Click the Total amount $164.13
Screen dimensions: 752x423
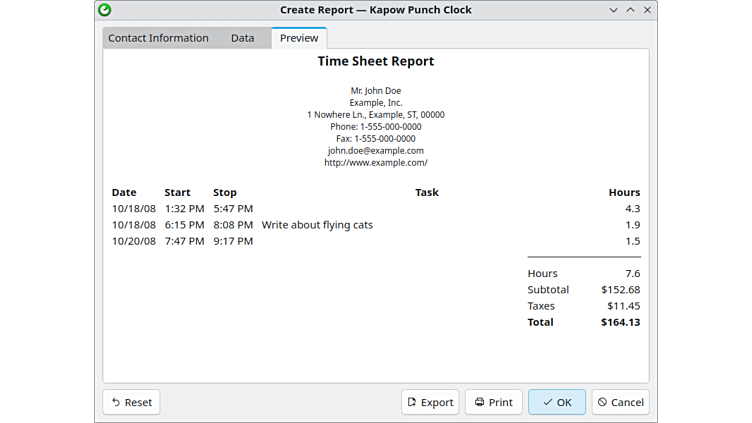coord(620,322)
